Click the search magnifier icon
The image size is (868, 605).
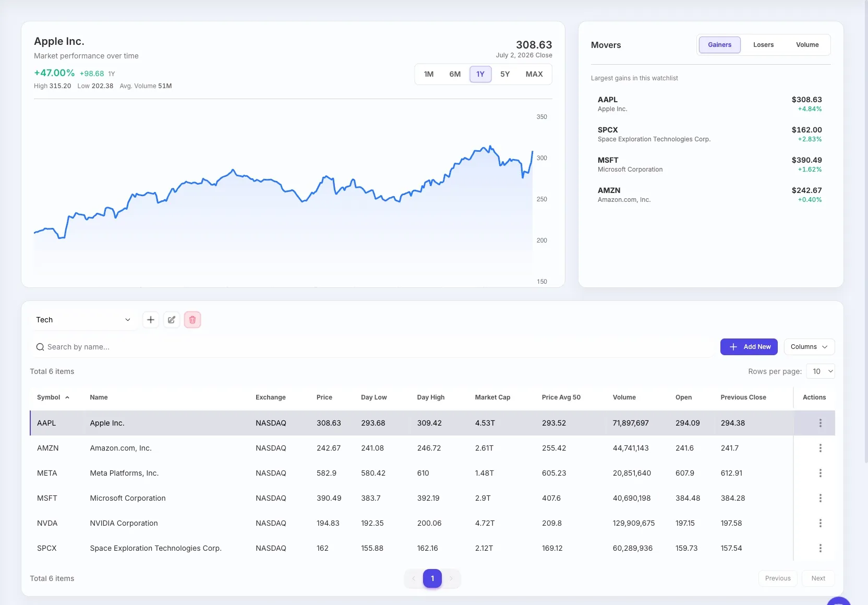pyautogui.click(x=40, y=347)
